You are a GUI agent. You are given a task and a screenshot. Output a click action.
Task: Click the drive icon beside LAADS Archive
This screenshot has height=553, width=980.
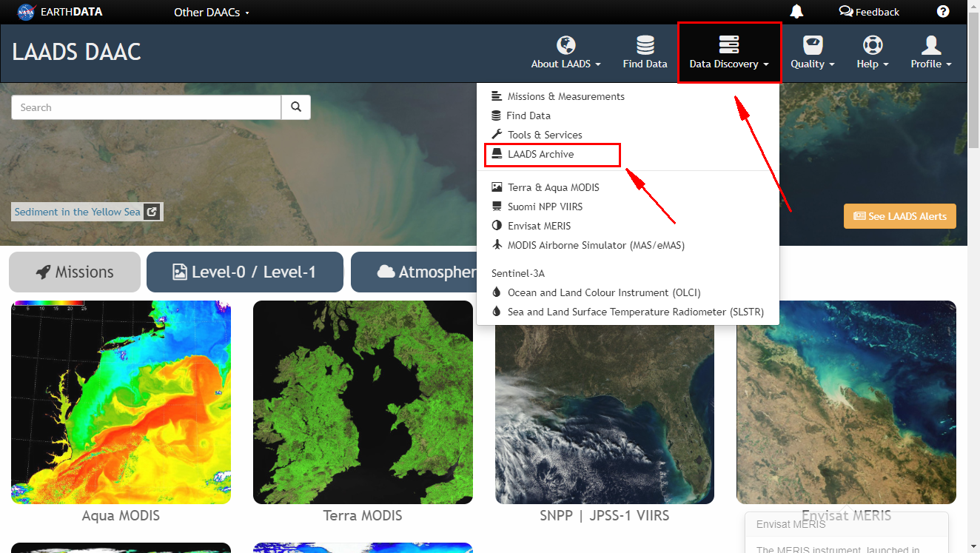coord(497,154)
